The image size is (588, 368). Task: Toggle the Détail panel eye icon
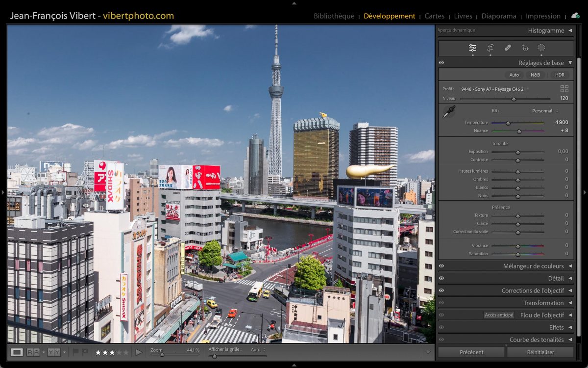441,278
